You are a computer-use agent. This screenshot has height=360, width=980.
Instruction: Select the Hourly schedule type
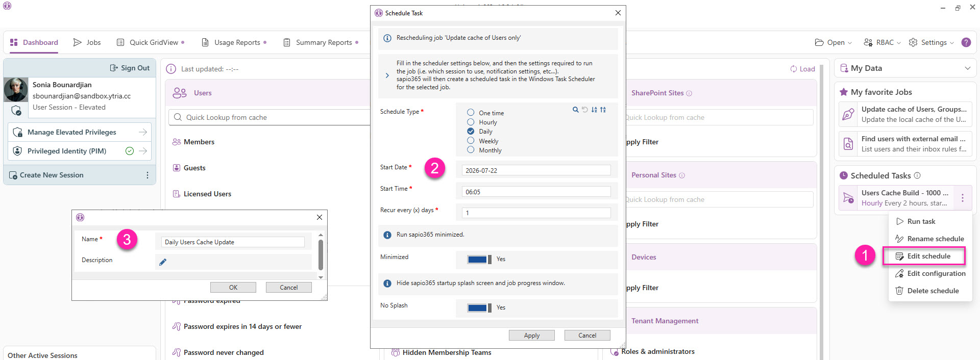point(471,122)
